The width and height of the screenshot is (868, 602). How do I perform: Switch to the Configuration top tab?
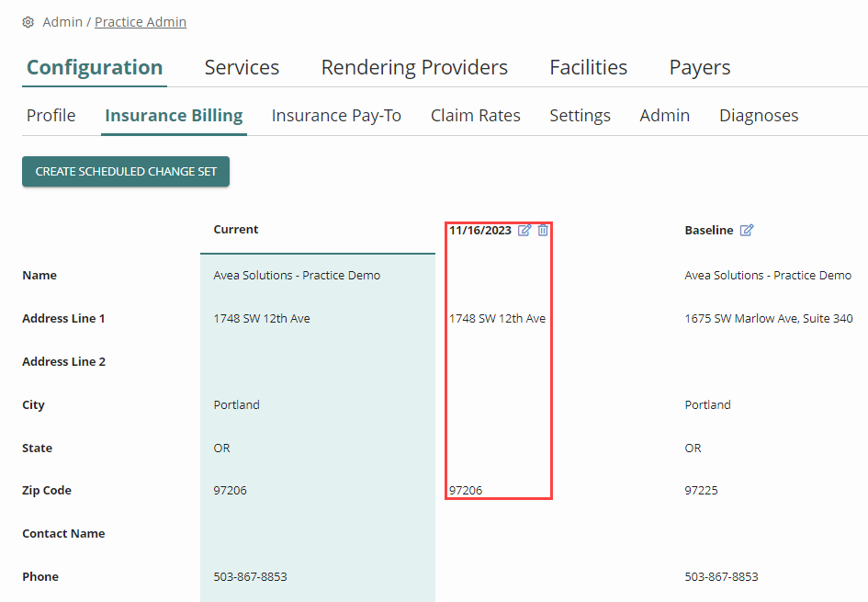click(95, 68)
